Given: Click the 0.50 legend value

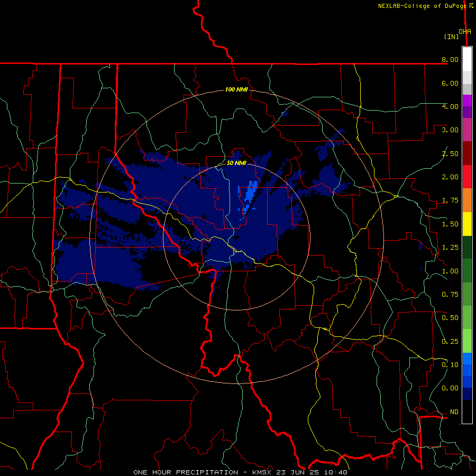Looking at the screenshot, I should tap(450, 318).
